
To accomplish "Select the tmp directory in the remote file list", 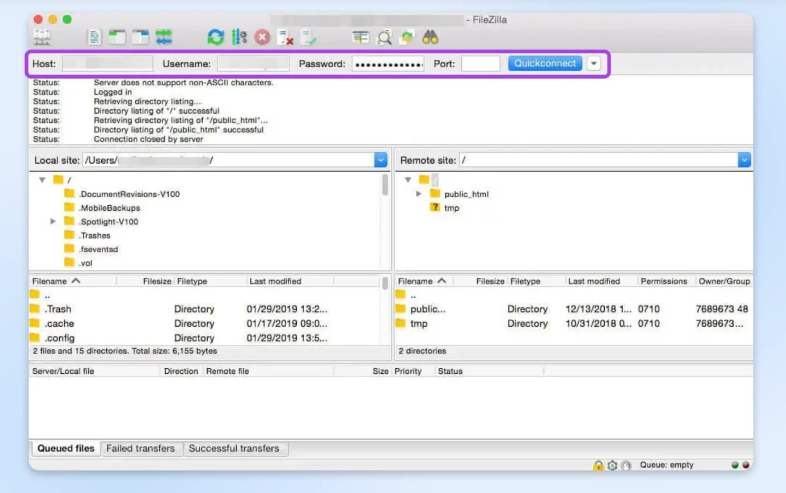I will [x=573, y=323].
